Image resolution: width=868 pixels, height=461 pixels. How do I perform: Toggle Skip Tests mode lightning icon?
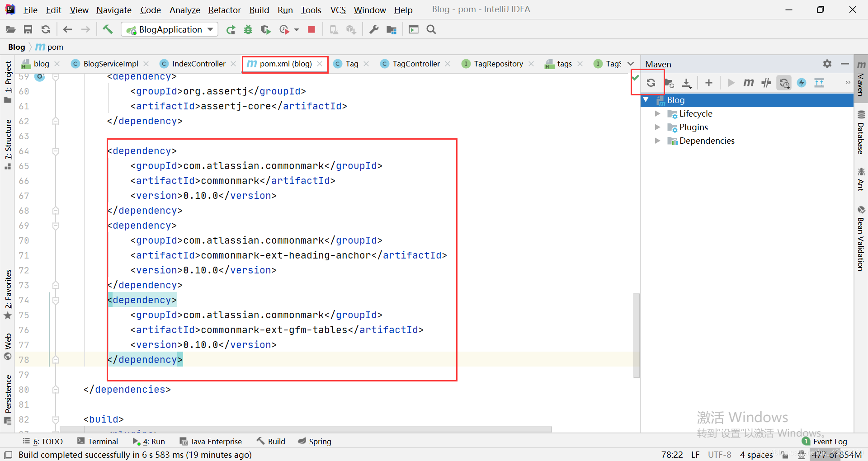[x=802, y=83]
